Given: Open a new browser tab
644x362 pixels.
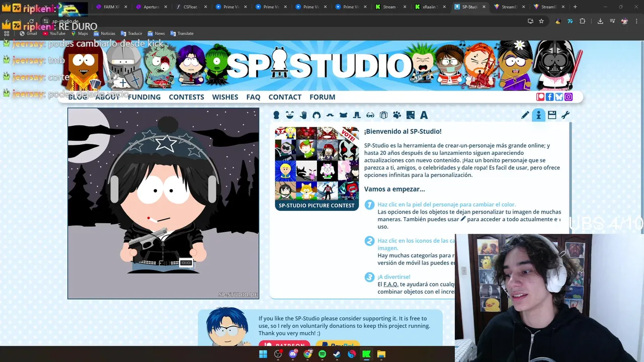Looking at the screenshot, I should 575,7.
